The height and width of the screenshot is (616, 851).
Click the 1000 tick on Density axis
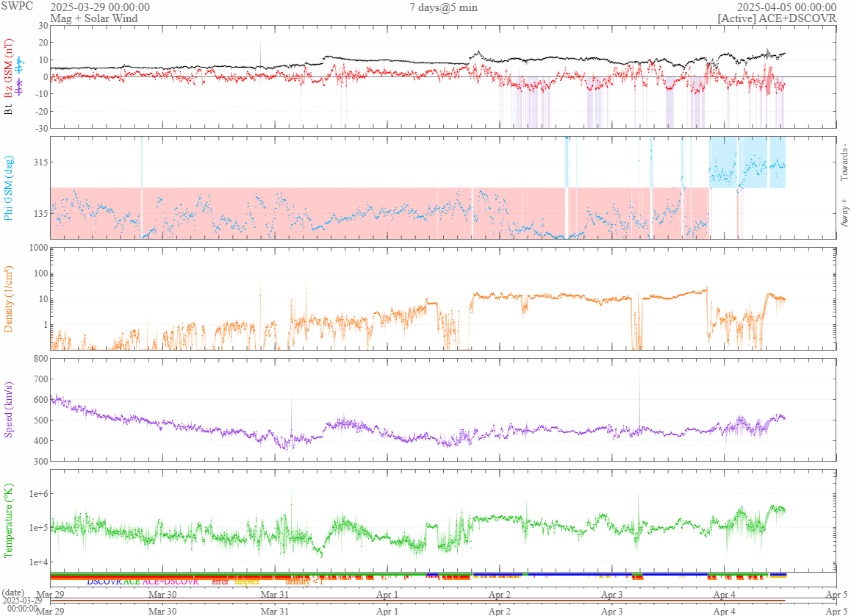pyautogui.click(x=38, y=248)
